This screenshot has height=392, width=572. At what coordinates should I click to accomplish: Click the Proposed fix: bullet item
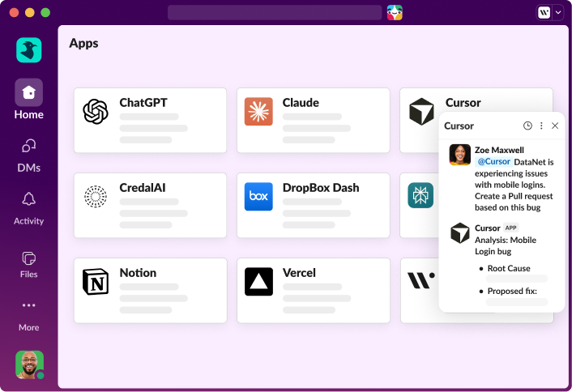pos(512,291)
